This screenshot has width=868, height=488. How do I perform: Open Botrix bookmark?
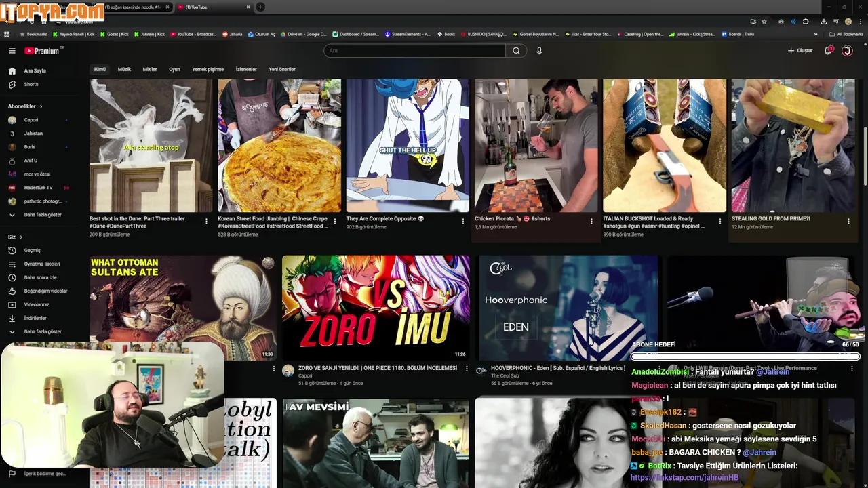(446, 34)
